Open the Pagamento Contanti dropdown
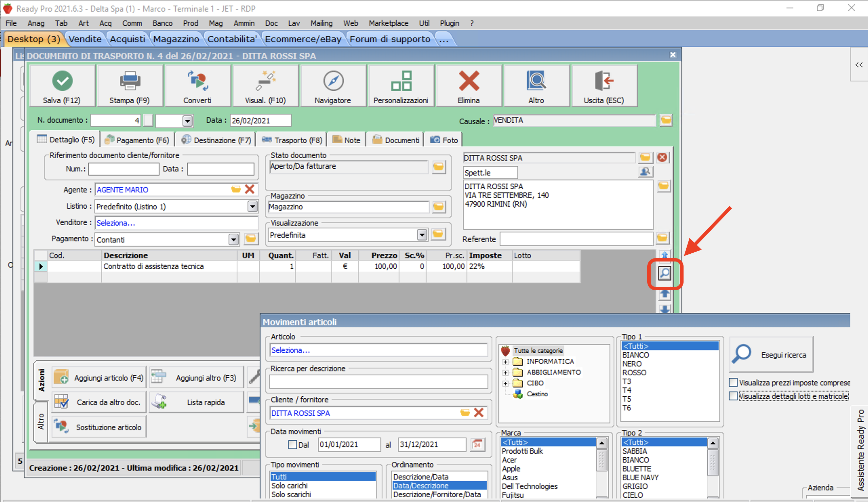The width and height of the screenshot is (868, 502). tap(234, 239)
